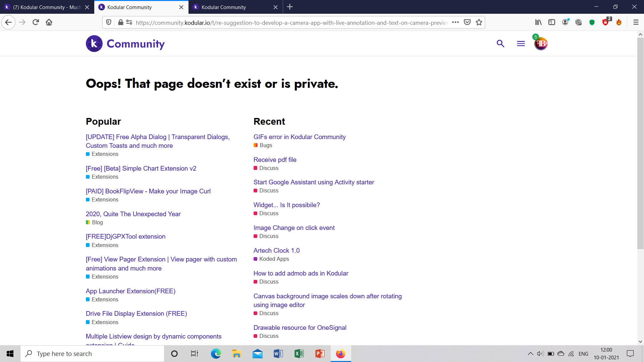Click the Koded Apps category label
Image resolution: width=644 pixels, height=362 pixels.
(x=271, y=259)
